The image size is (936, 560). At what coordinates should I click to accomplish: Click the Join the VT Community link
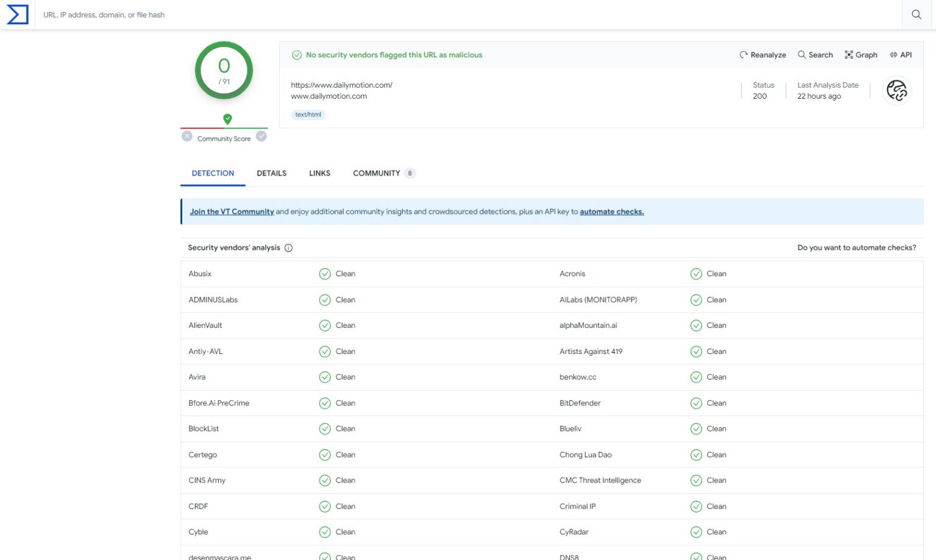(x=232, y=211)
